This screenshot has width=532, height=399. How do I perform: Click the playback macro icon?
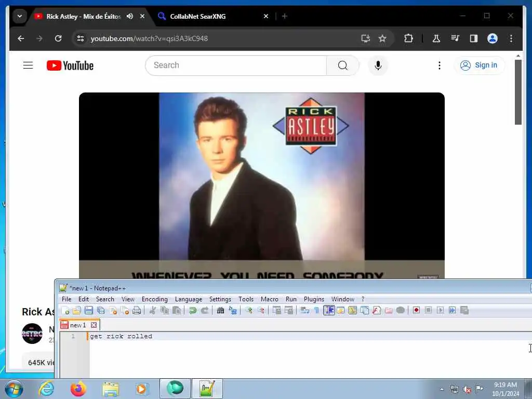440,310
